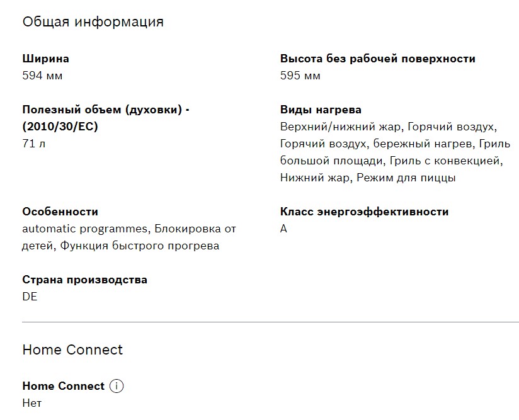Click the Страна производства label
Screen dimensions: 519x420
point(84,280)
